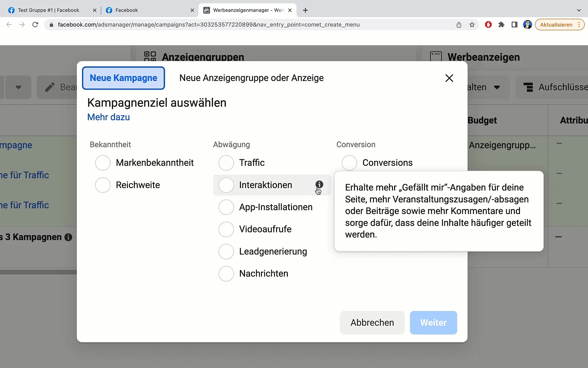
Task: Select the Traffic radio button
Action: click(226, 163)
